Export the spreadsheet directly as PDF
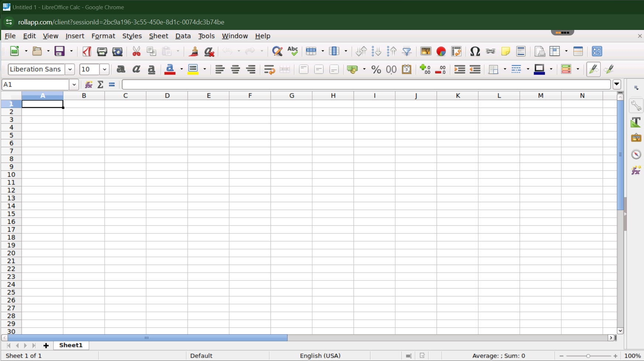Screen dimensions: 644x361 (x=87, y=51)
